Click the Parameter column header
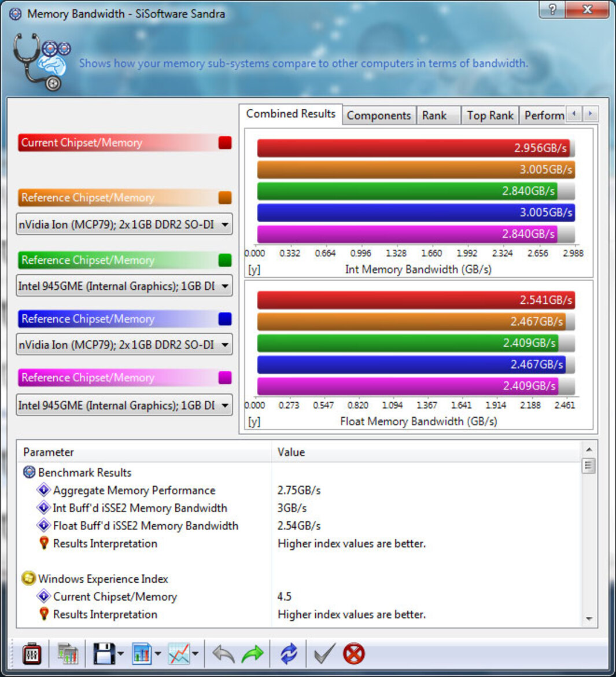This screenshot has width=616, height=677. coord(144,452)
